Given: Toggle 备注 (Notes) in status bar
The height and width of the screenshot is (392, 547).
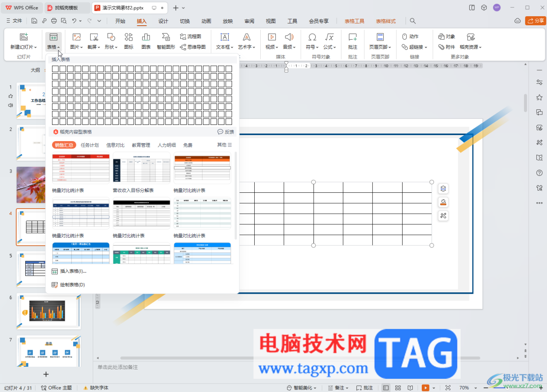Looking at the screenshot, I should 337,388.
